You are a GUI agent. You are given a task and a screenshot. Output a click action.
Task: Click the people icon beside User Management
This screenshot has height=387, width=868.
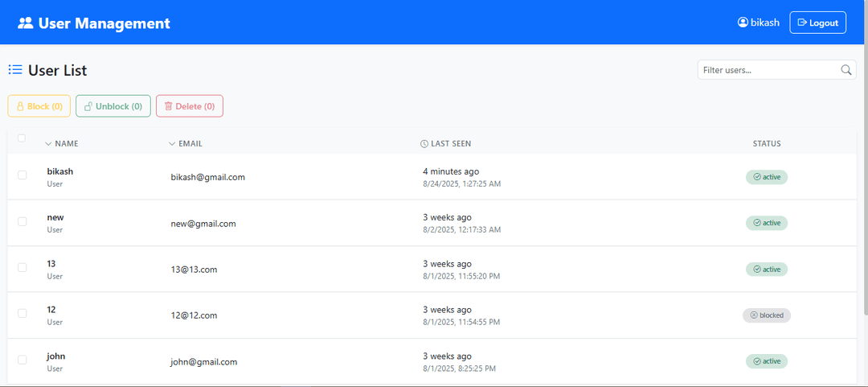[26, 23]
